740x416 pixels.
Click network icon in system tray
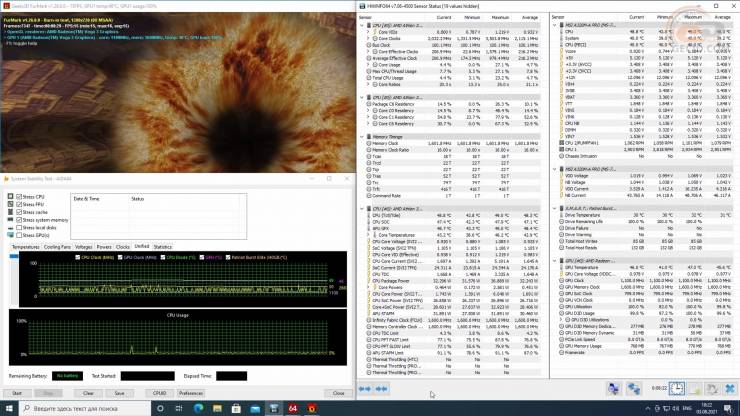click(x=666, y=408)
